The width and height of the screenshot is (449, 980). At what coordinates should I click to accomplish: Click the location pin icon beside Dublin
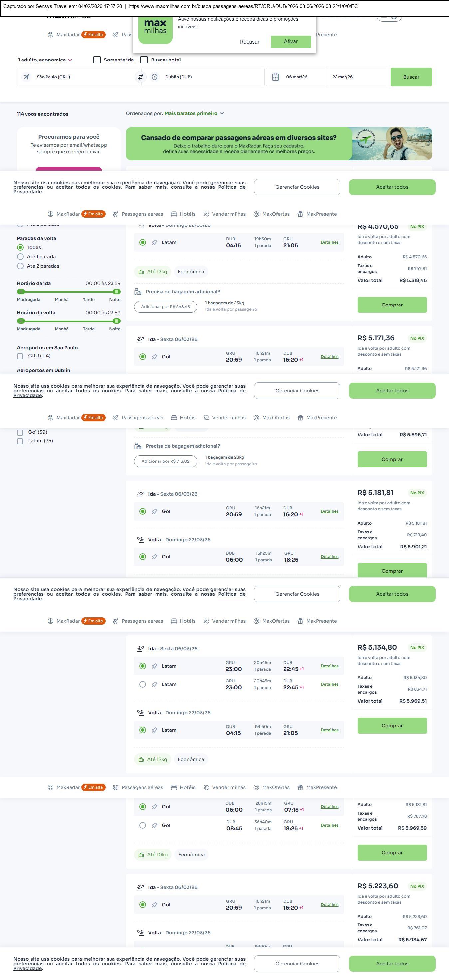155,77
